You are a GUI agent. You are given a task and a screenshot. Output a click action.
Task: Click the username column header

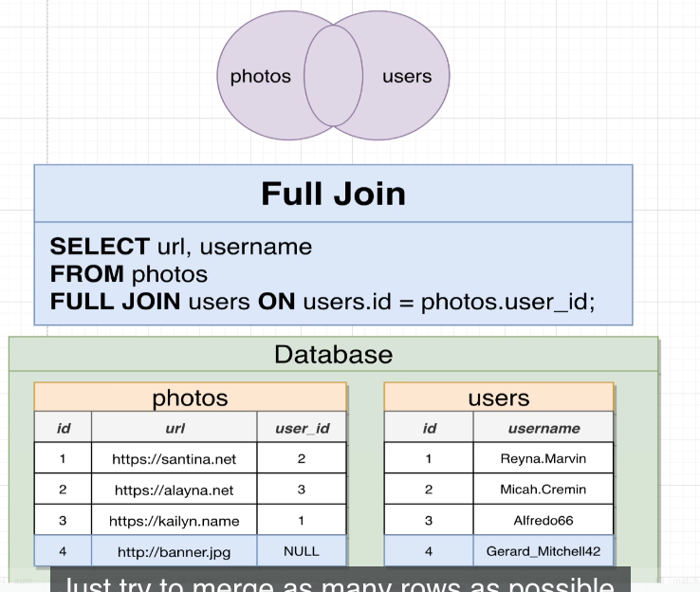tap(543, 428)
